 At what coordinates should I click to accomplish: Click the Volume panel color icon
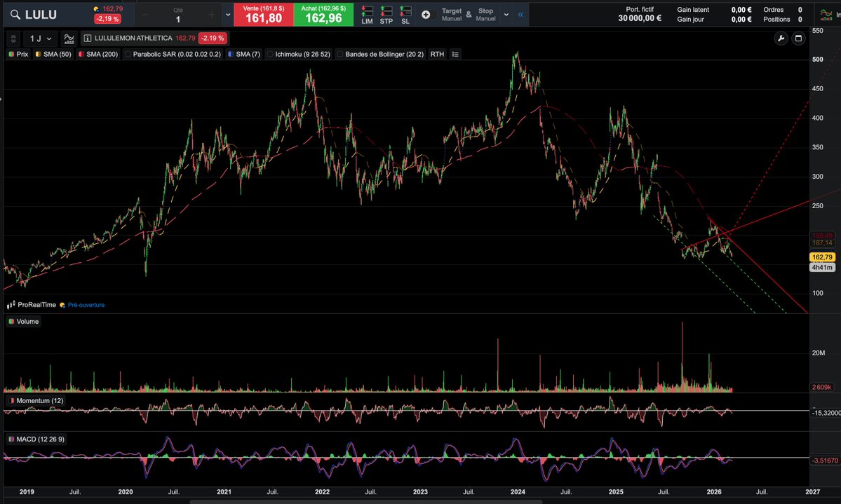pyautogui.click(x=11, y=321)
